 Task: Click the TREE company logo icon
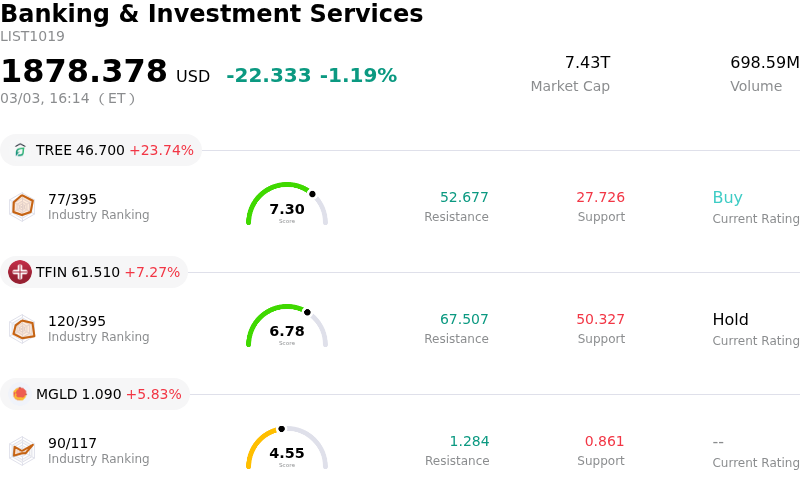pyautogui.click(x=20, y=150)
